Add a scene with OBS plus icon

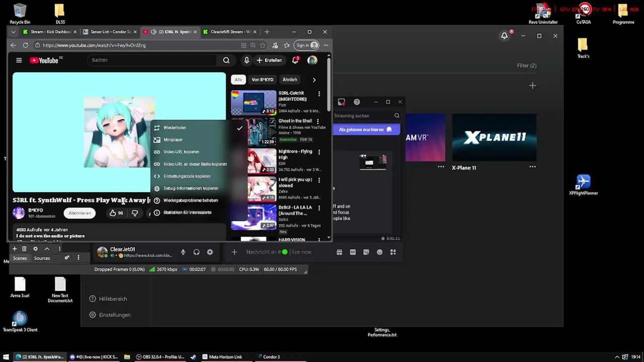[x=15, y=248]
